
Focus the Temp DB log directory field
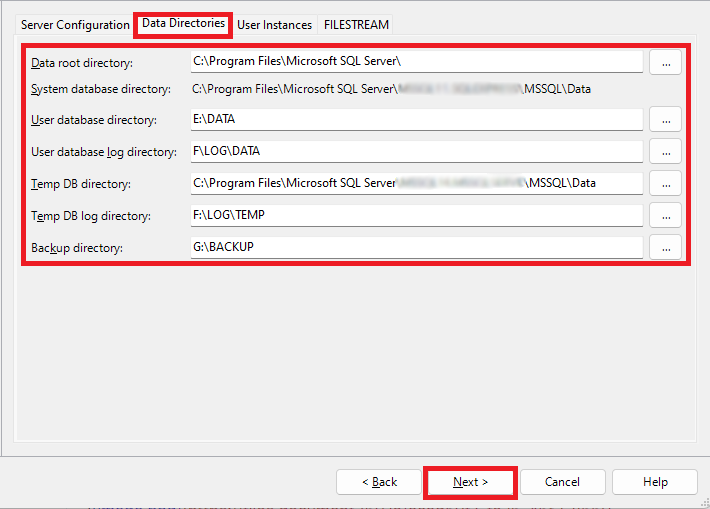pyautogui.click(x=416, y=215)
